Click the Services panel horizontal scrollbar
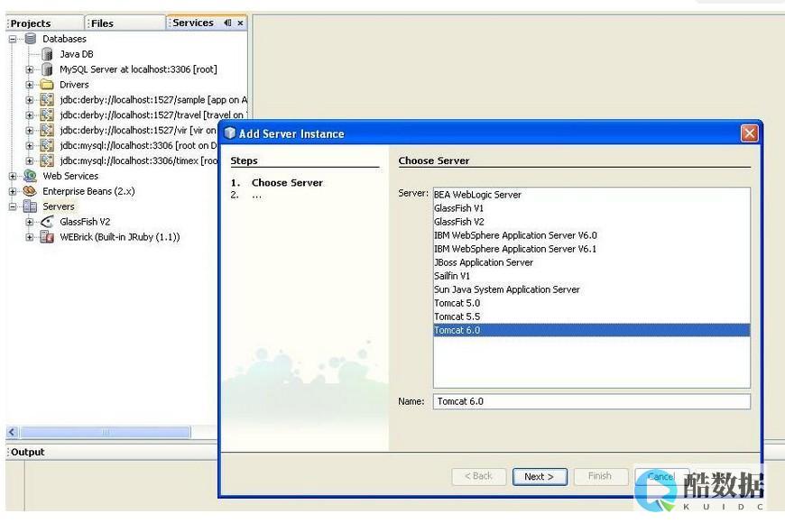785x532 pixels. (x=106, y=432)
